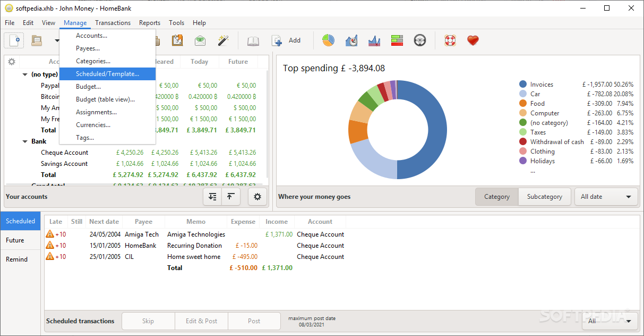Viewport: 644px width, 336px height.
Task: Click warning icon on Amiga Tech row
Action: [50, 234]
